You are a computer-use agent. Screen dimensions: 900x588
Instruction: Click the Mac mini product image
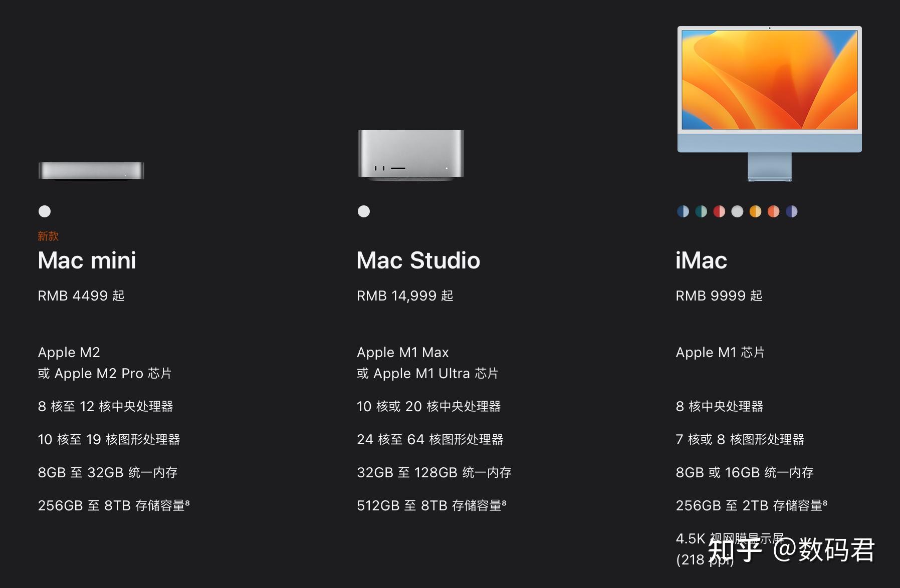click(x=91, y=170)
